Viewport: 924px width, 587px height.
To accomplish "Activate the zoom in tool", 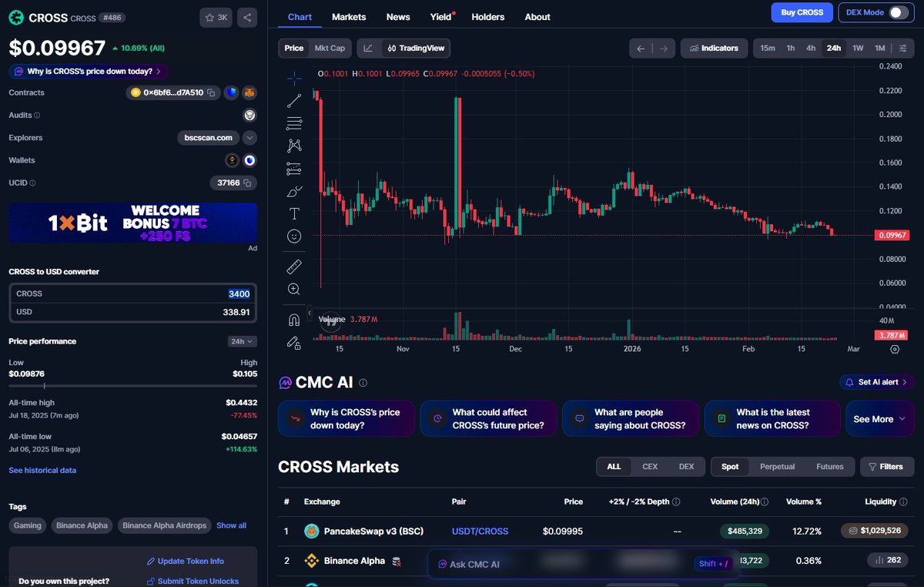I will pyautogui.click(x=294, y=289).
